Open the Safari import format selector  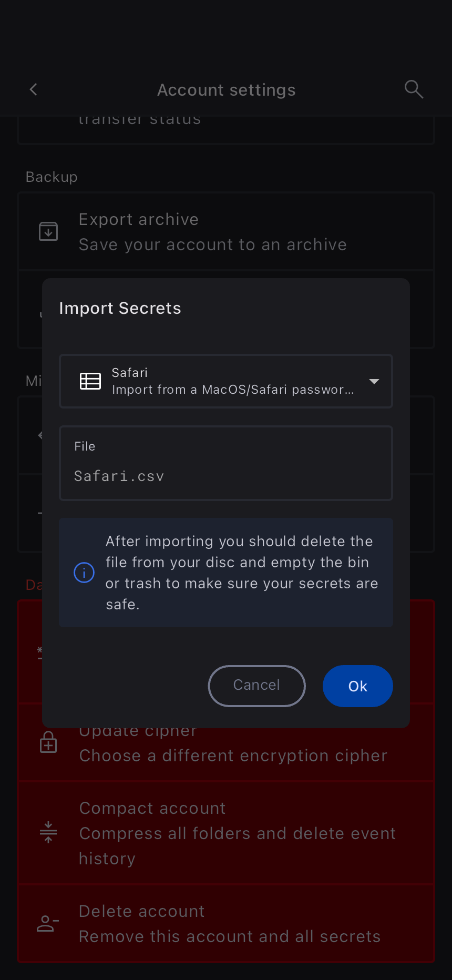coord(226,381)
